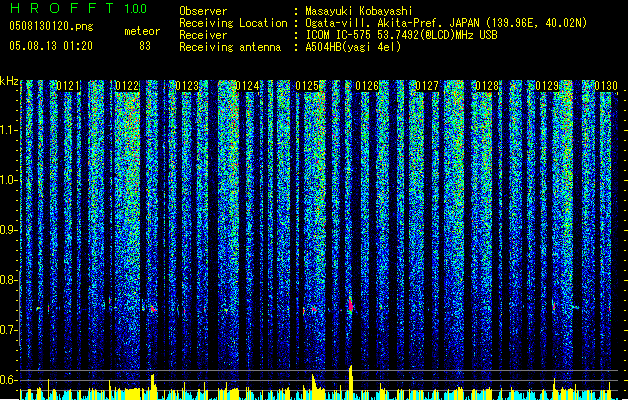This screenshot has width=629, height=400.
Task: Click the 0130 time marker
Action: [x=606, y=86]
